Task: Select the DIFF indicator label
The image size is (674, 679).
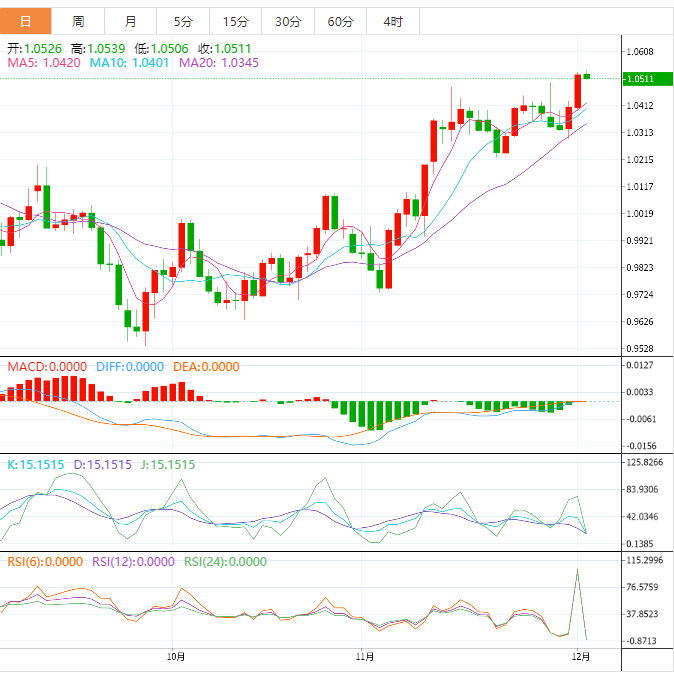Action: click(129, 367)
